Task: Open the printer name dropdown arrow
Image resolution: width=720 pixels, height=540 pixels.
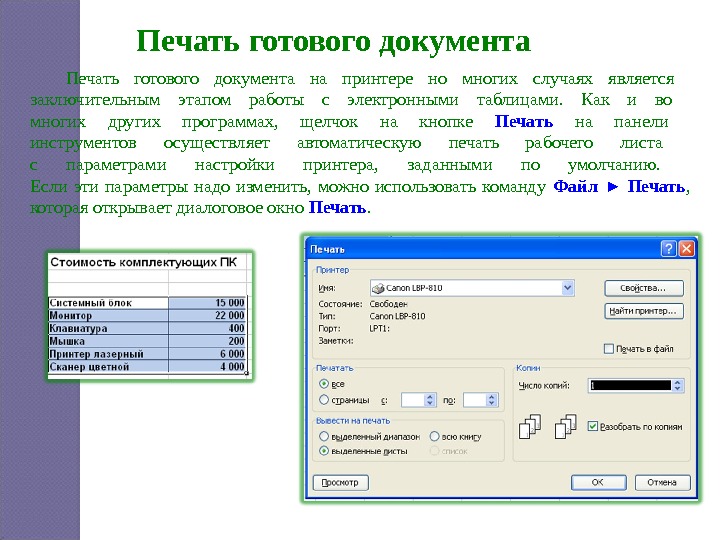Action: (568, 288)
